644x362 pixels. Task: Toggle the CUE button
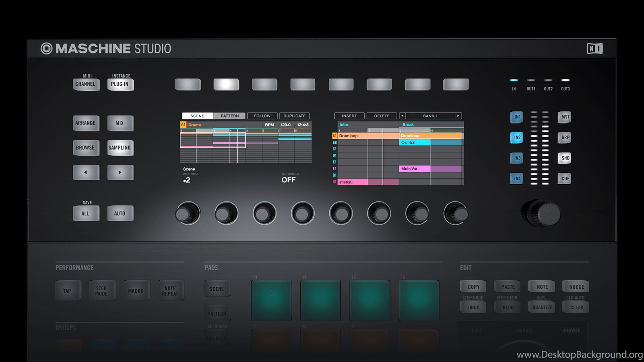point(565,179)
